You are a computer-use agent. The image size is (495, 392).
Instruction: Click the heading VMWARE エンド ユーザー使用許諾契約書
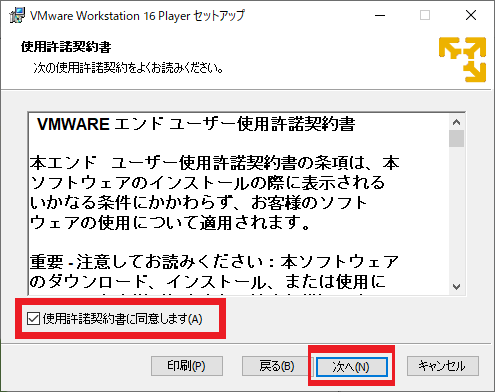pyautogui.click(x=196, y=124)
